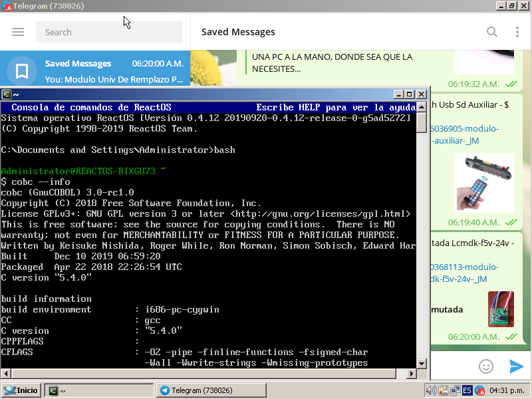Click the 'UNA PC A LA MANO' quoted text

pyautogui.click(x=332, y=63)
